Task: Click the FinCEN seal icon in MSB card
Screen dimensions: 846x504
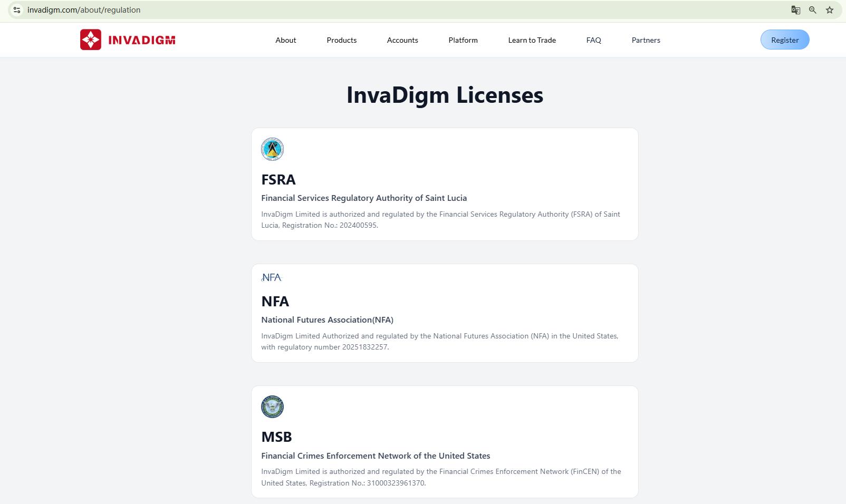Action: tap(272, 407)
